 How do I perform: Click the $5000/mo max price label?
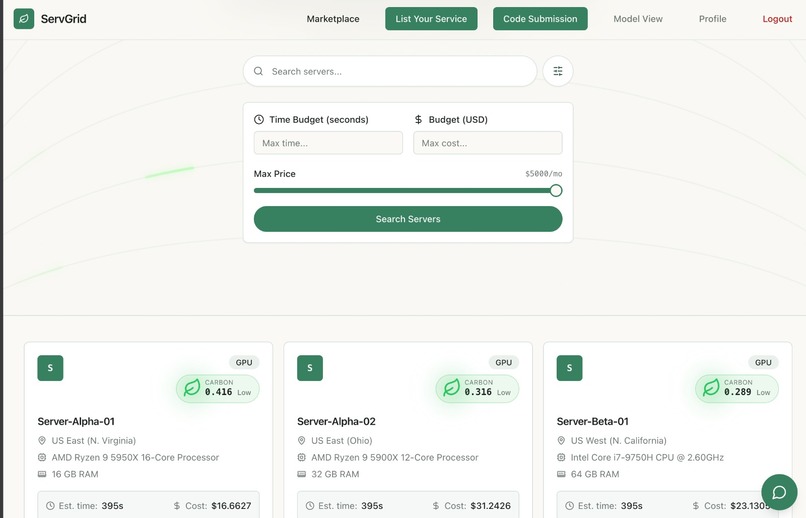coord(544,174)
